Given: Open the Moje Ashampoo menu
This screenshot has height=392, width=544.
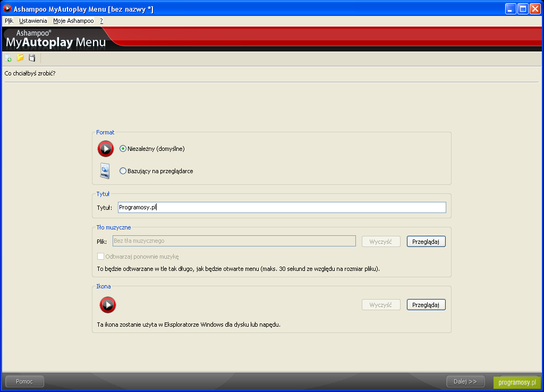Looking at the screenshot, I should (x=73, y=21).
